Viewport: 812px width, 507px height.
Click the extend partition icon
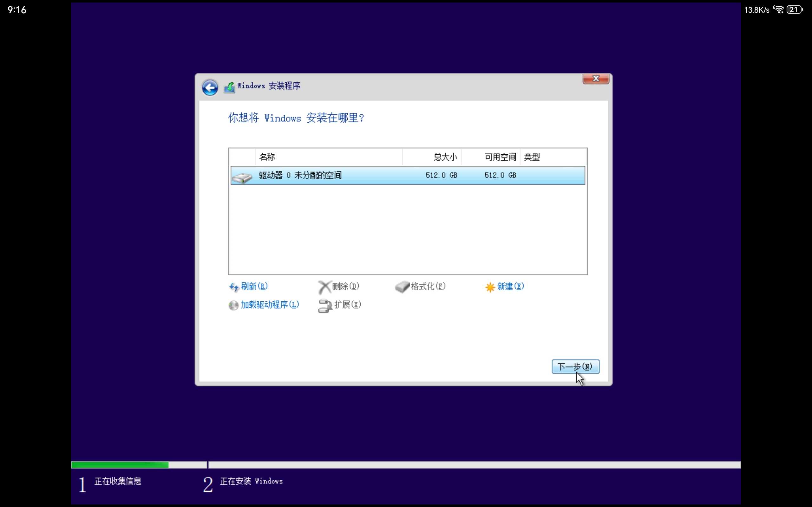coord(324,305)
